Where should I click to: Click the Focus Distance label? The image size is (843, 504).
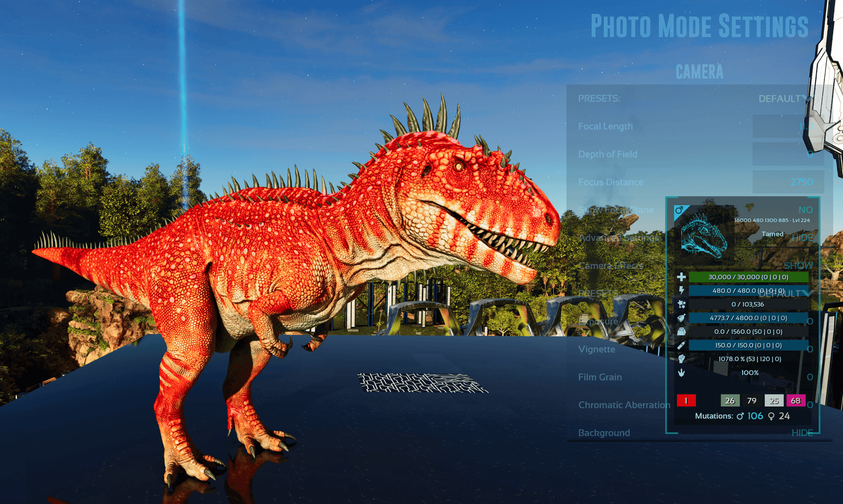[x=610, y=183]
